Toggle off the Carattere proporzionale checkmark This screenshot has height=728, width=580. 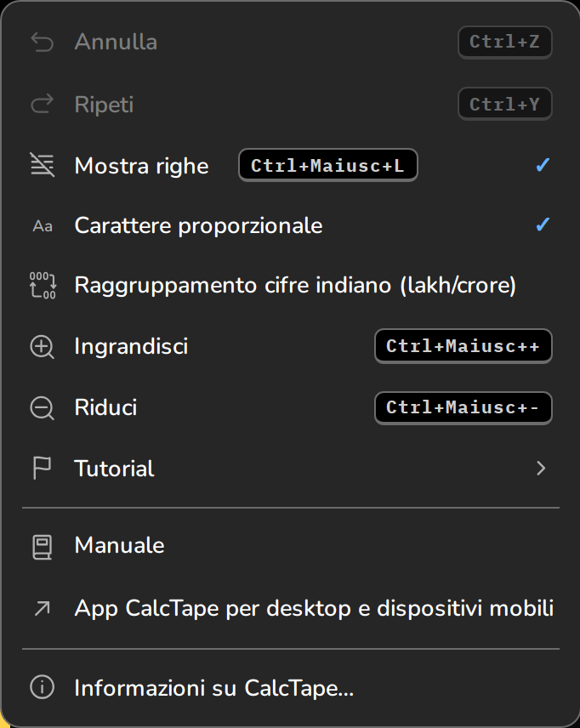coord(543,225)
